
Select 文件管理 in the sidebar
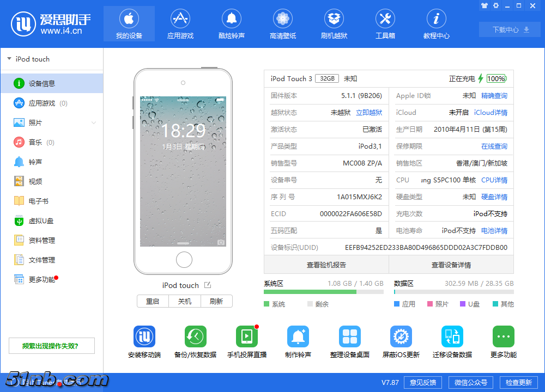point(41,260)
